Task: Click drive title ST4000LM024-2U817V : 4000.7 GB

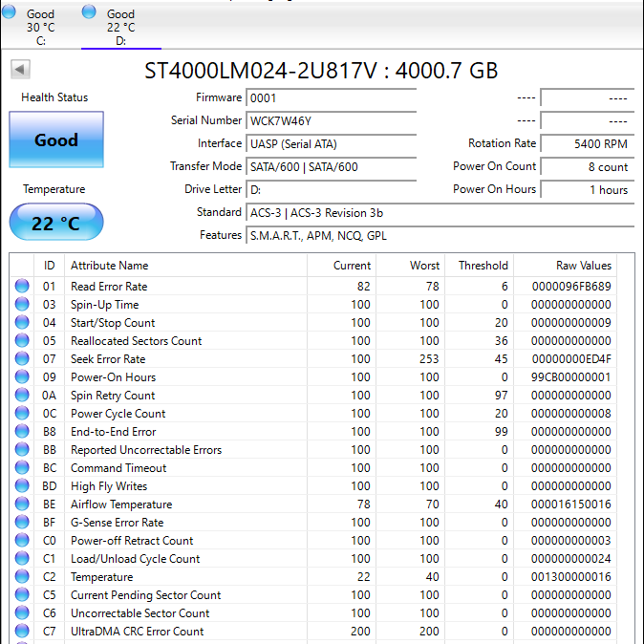Action: (321, 71)
